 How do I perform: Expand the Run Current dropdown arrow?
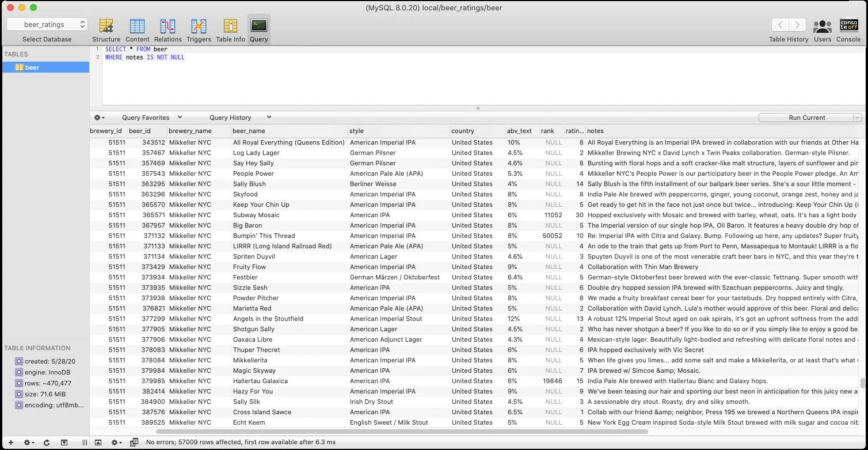click(857, 118)
